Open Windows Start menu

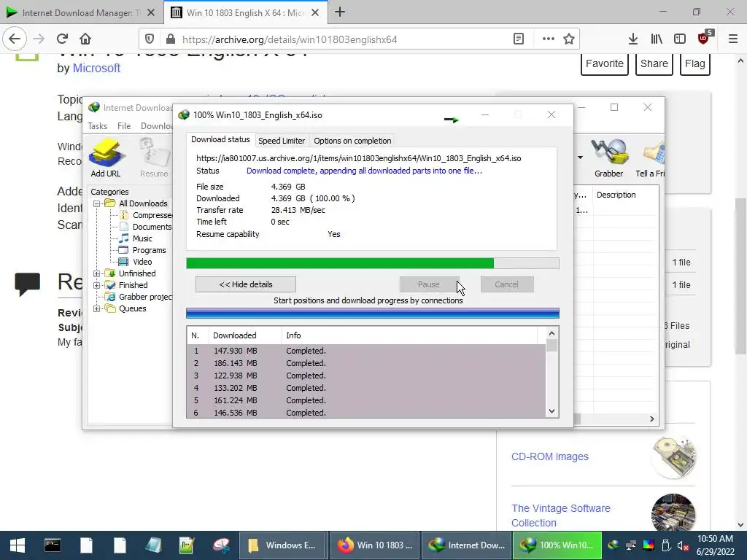pyautogui.click(x=18, y=545)
